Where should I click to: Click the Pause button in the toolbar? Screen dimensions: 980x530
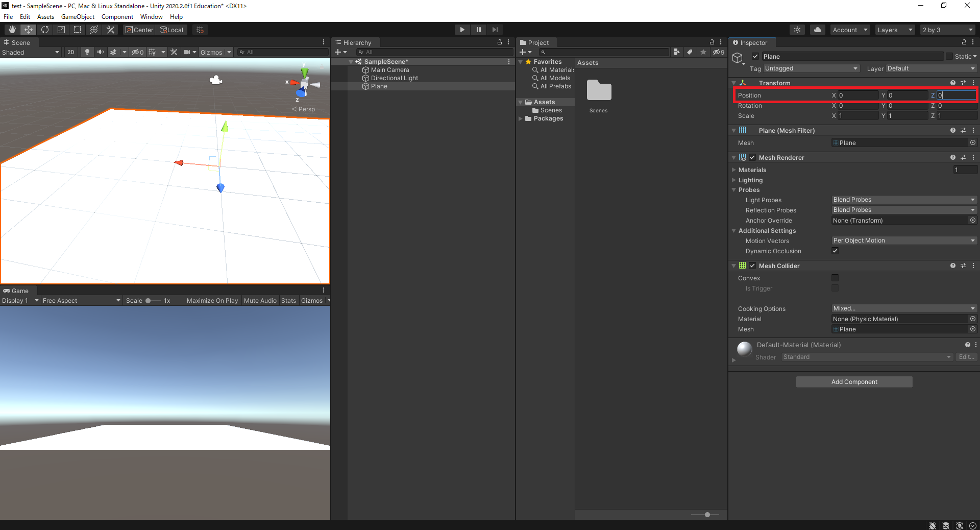[478, 29]
